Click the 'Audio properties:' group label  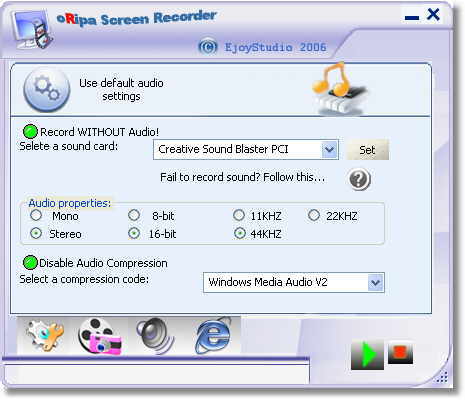70,203
